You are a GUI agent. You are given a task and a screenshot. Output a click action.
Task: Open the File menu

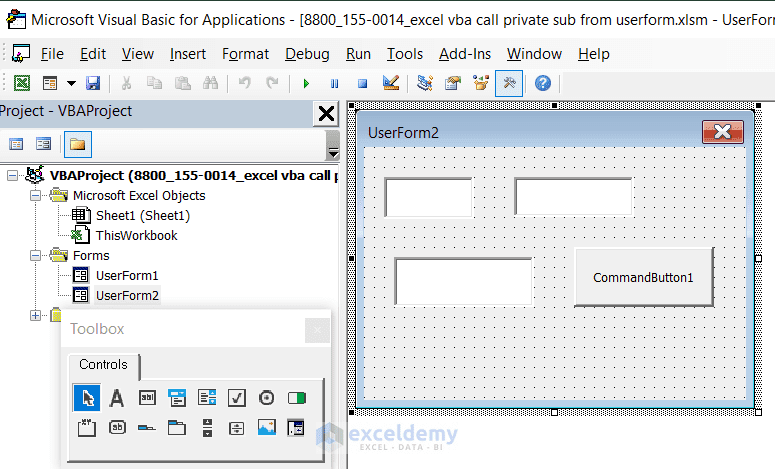tap(52, 54)
